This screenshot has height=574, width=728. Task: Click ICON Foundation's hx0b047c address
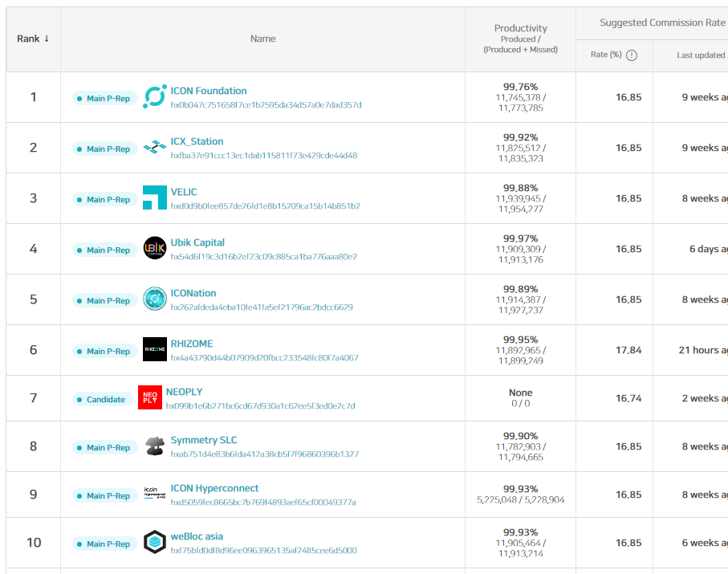pyautogui.click(x=266, y=105)
